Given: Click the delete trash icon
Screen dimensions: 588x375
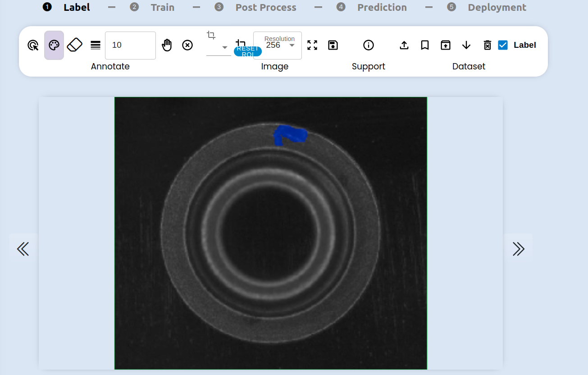Looking at the screenshot, I should [x=487, y=45].
